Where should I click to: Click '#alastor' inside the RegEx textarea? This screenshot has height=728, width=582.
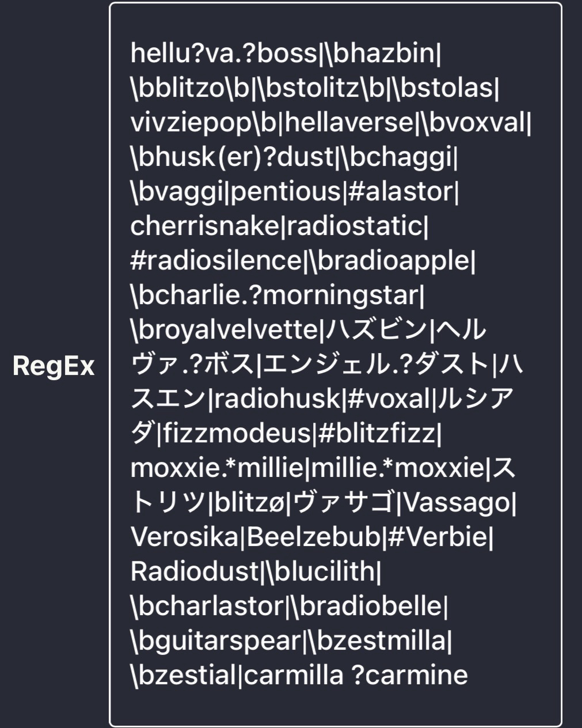(x=401, y=192)
